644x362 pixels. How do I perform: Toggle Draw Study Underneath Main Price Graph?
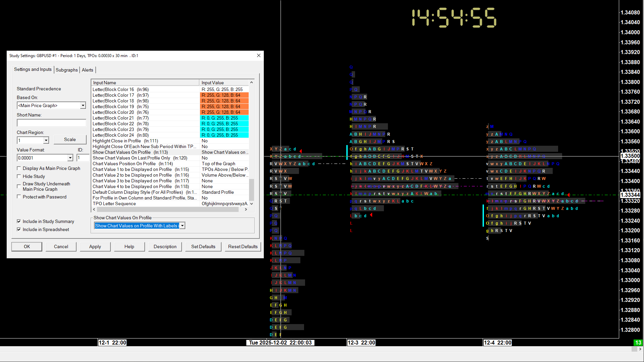[x=19, y=186]
